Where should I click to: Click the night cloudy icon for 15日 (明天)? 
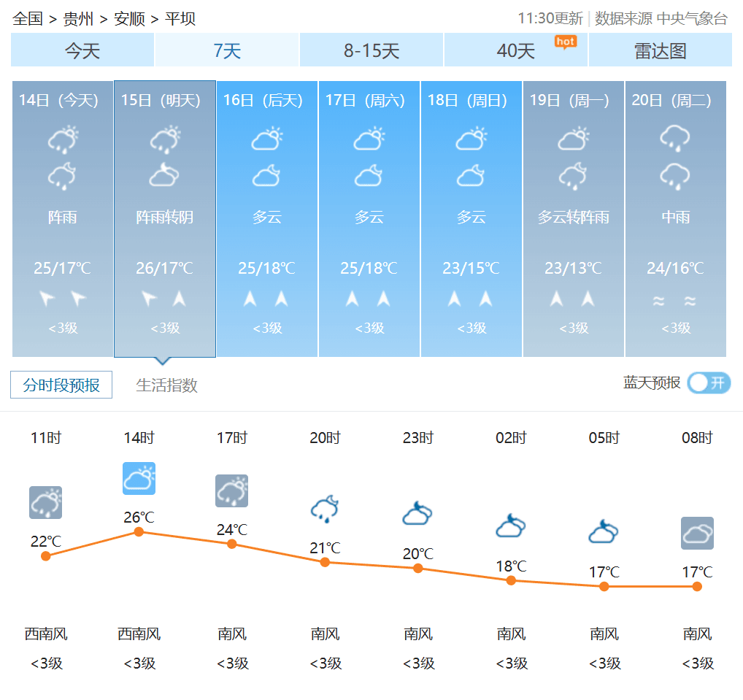point(164,175)
